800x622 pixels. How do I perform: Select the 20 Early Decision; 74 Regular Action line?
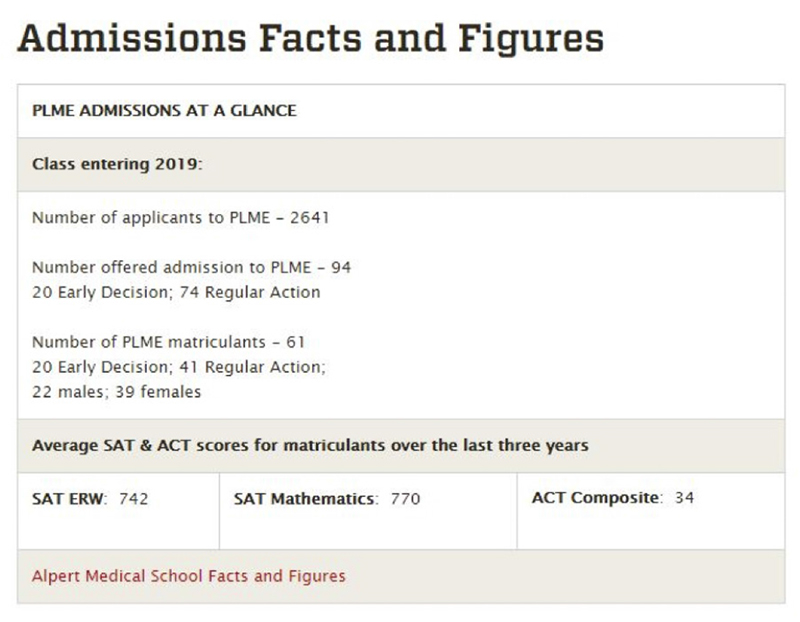[x=176, y=292]
